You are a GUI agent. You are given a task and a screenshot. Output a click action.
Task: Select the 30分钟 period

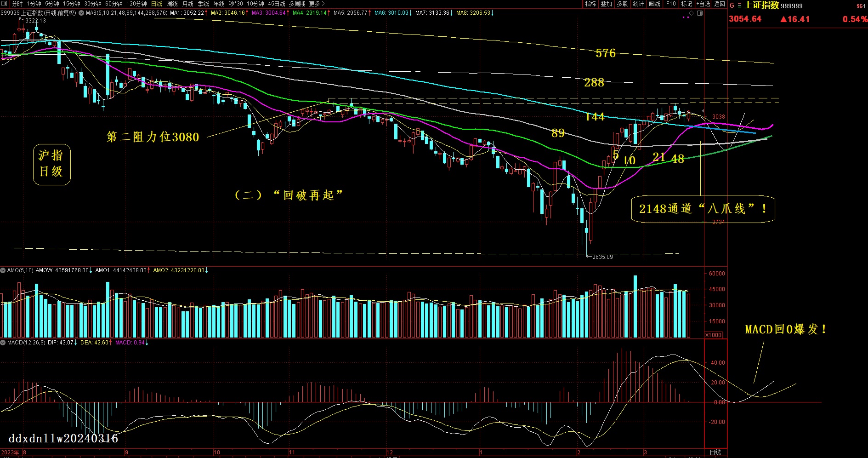coord(93,4)
